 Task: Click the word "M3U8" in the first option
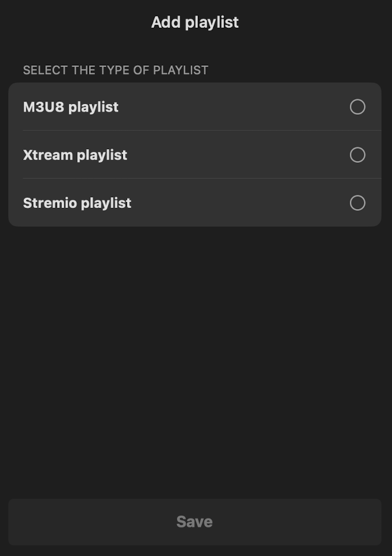(x=43, y=107)
